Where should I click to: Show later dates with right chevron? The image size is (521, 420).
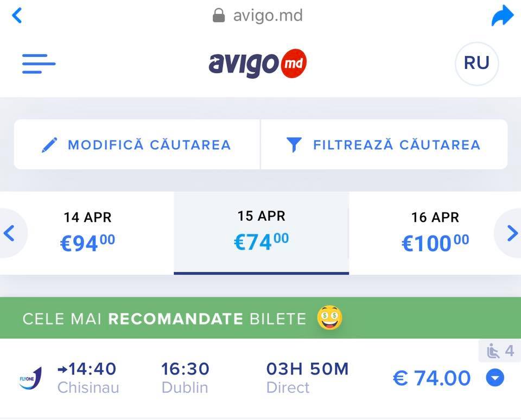[x=511, y=233]
